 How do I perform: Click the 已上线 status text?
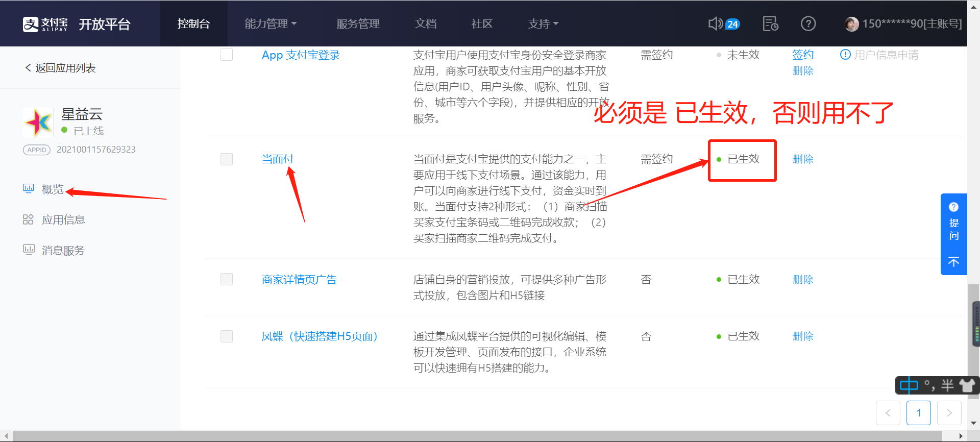coord(88,131)
